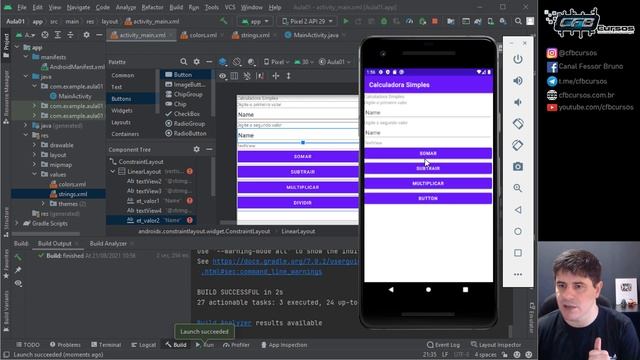The height and width of the screenshot is (360, 640).
Task: Collapse the res folder in the project tree
Action: 26,135
